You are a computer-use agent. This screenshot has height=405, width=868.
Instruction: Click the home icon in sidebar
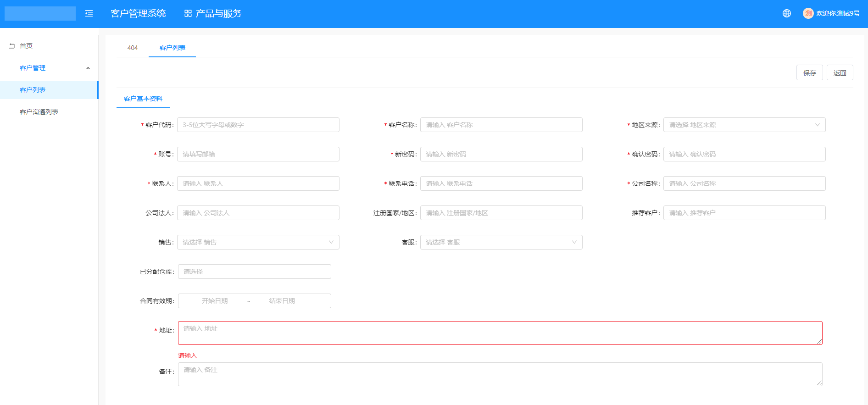12,46
